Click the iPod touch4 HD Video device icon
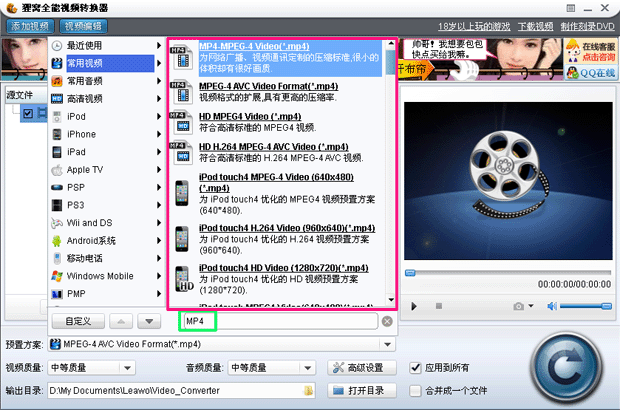 (x=183, y=279)
